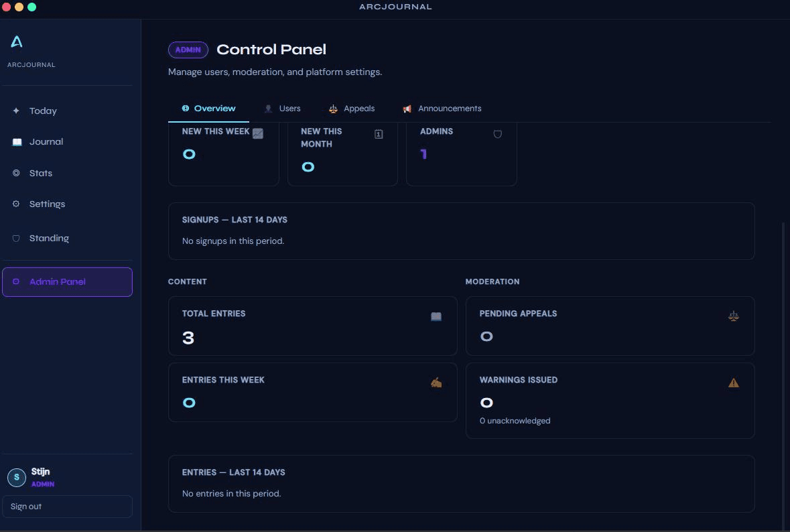Switch to the Announcements tab
The width and height of the screenshot is (790, 532).
coord(442,109)
